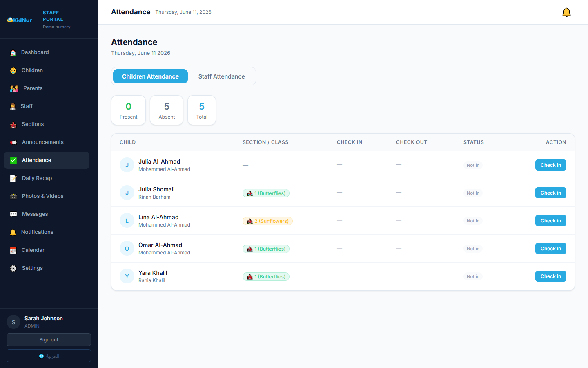This screenshot has height=368, width=588.
Task: Switch language to Arabic
Action: 49,356
